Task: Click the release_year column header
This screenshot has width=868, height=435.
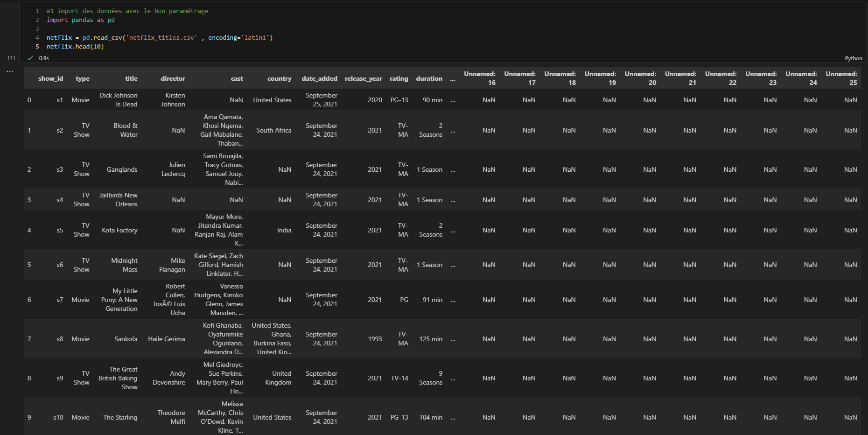Action: click(x=363, y=78)
